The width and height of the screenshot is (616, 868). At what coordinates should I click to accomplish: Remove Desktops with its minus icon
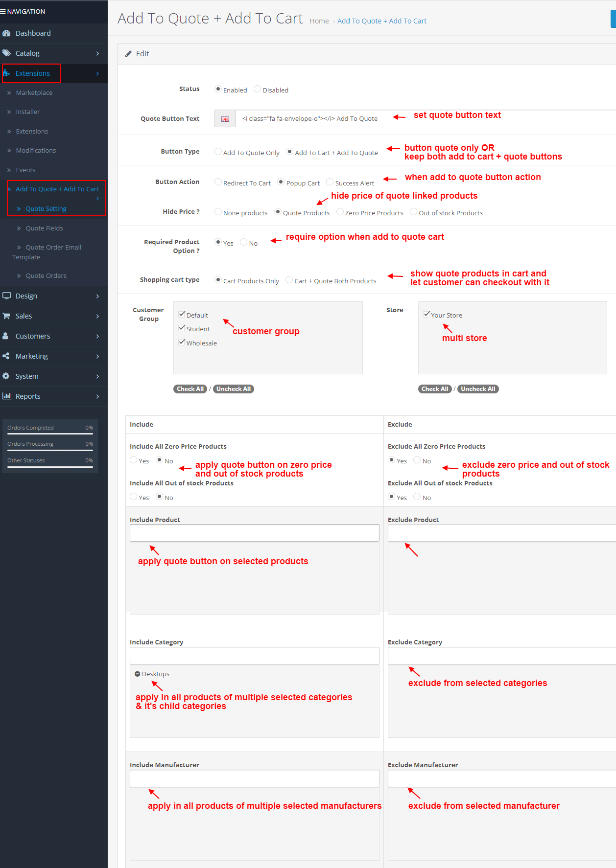click(137, 674)
